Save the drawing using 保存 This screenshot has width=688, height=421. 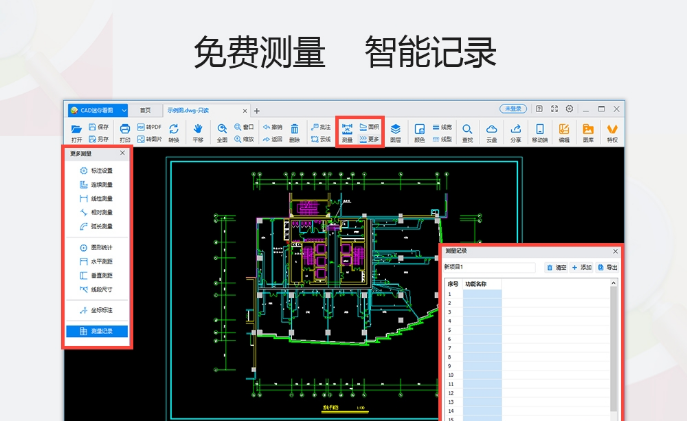point(99,127)
